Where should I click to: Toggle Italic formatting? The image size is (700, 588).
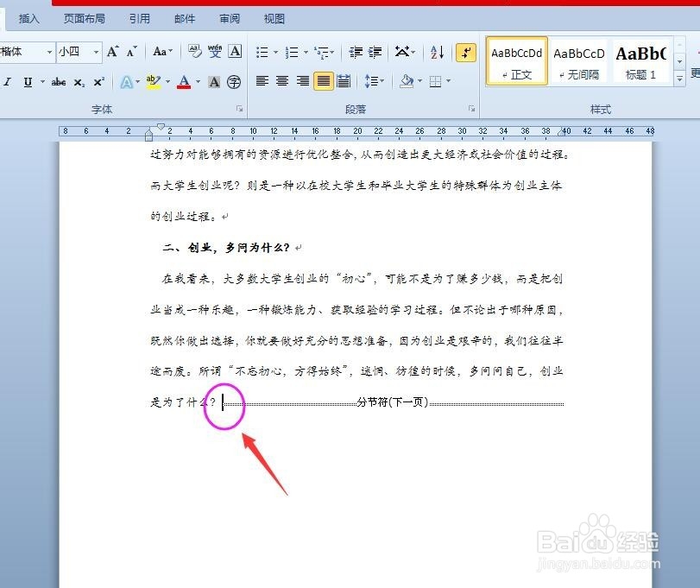pyautogui.click(x=7, y=82)
